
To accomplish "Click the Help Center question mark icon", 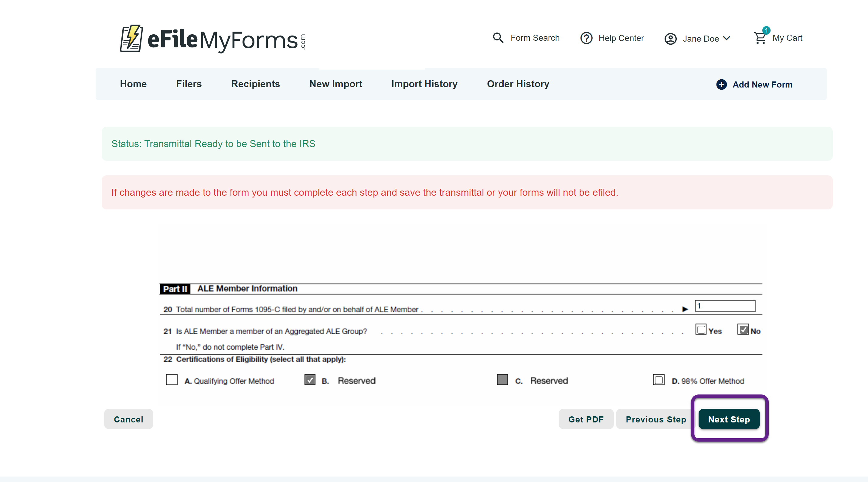I will tap(586, 38).
